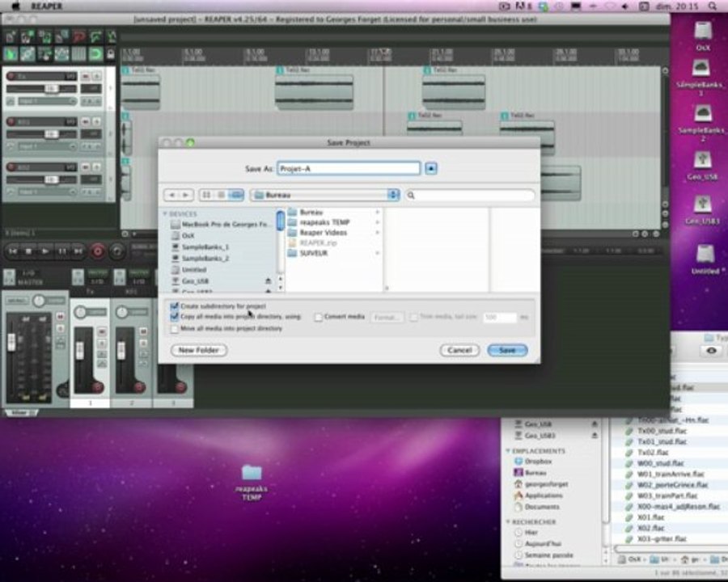Adjust the master volume fader
Screen dimensions: 728x582
click(11, 342)
